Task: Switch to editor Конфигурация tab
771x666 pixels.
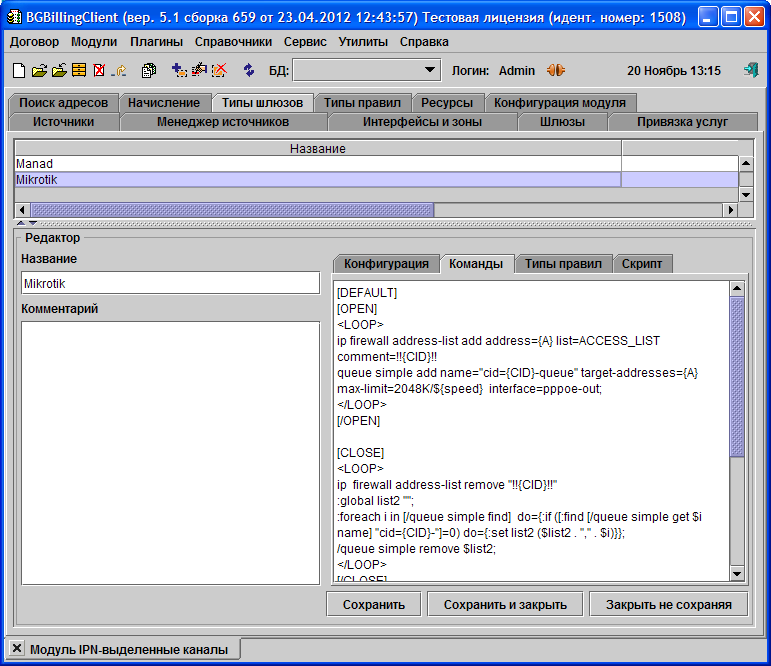Action: [386, 264]
